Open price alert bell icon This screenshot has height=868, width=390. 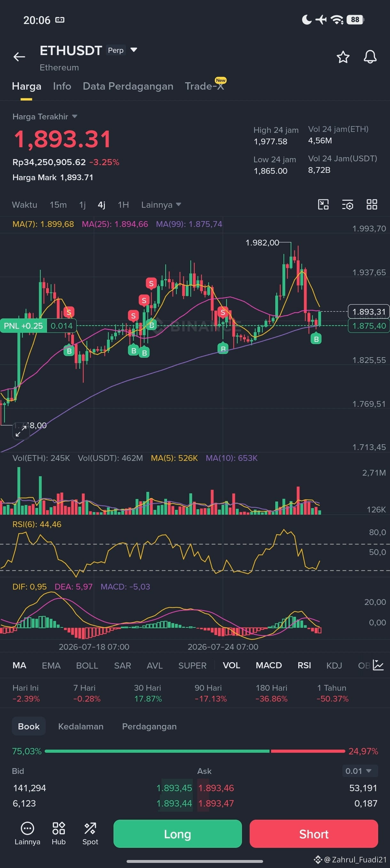[370, 57]
